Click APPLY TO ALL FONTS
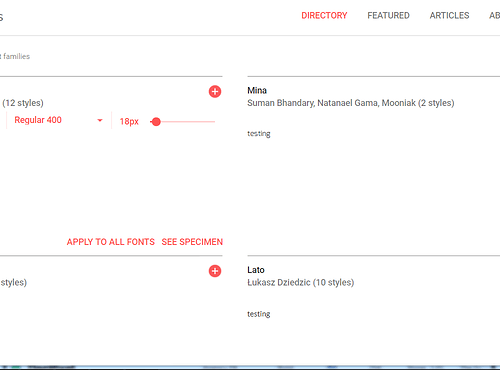Viewport: 500px width, 370px height. (111, 242)
